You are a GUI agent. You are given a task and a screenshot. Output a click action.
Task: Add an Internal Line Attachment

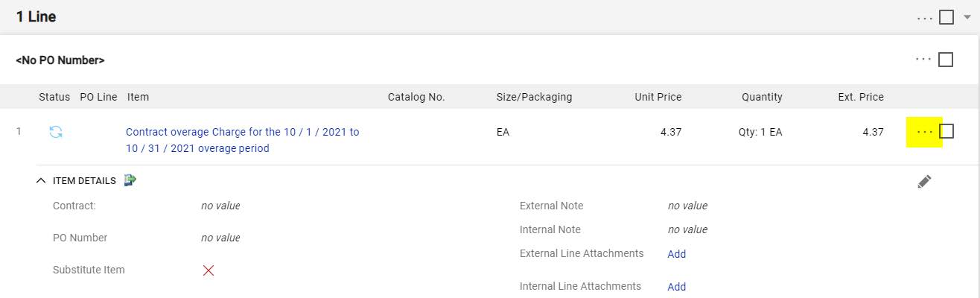676,287
